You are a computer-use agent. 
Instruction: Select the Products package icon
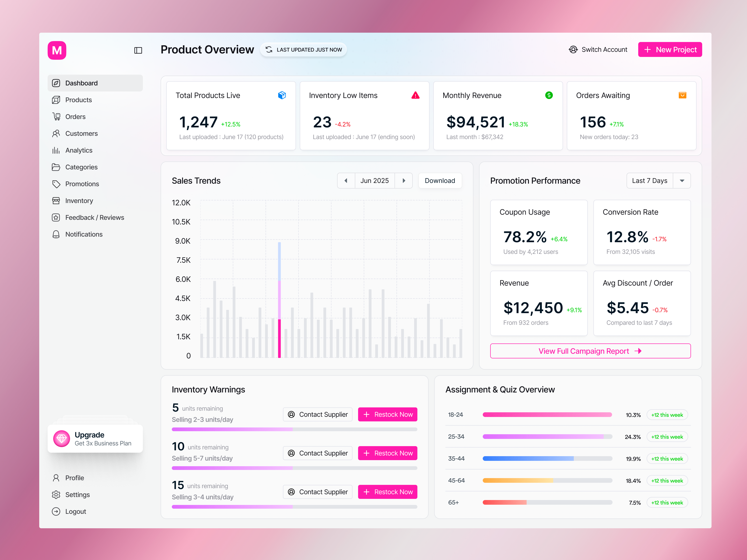tap(56, 100)
